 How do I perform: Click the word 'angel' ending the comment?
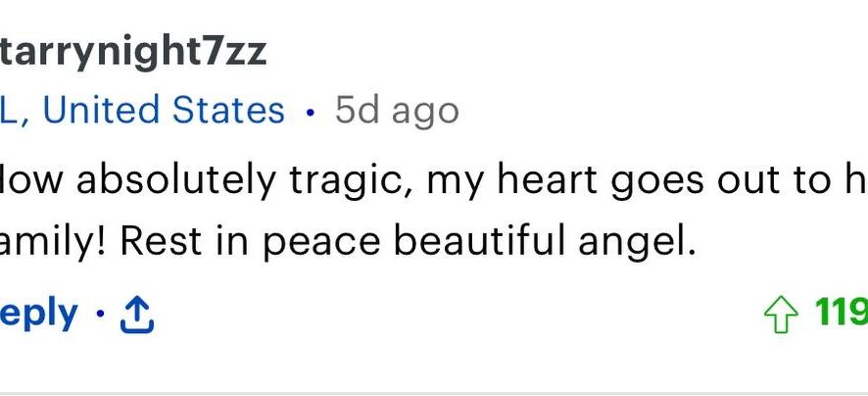click(x=636, y=242)
